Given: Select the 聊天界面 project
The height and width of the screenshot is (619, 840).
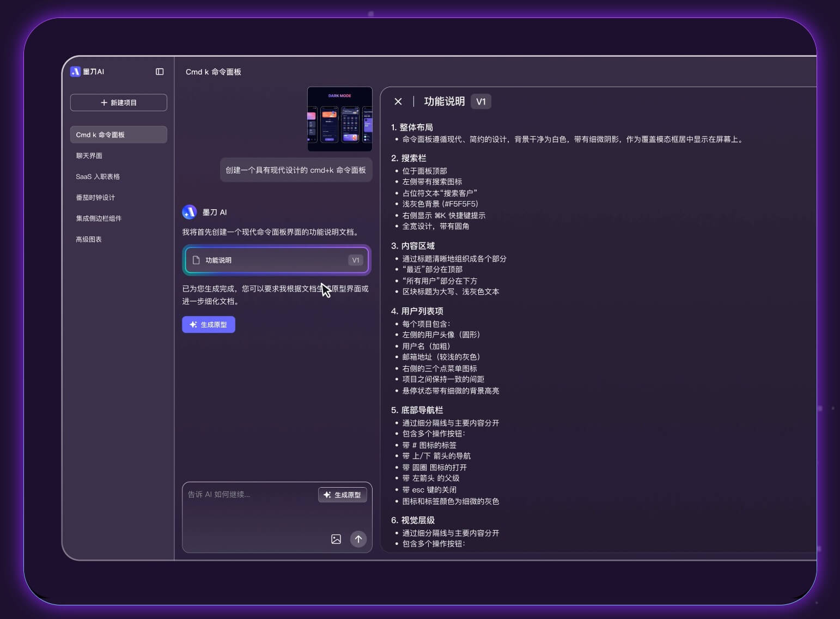Looking at the screenshot, I should pyautogui.click(x=89, y=155).
